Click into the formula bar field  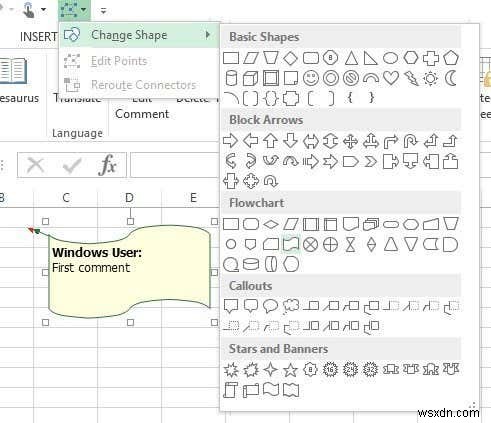pos(174,165)
